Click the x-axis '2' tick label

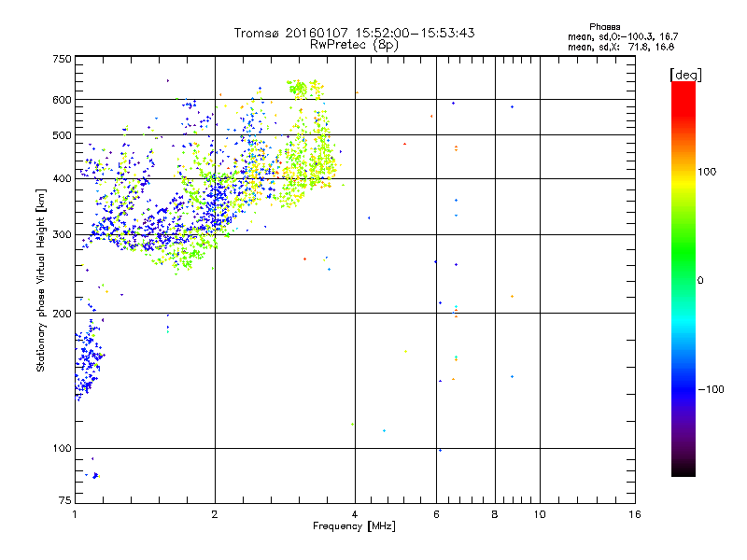pos(215,514)
